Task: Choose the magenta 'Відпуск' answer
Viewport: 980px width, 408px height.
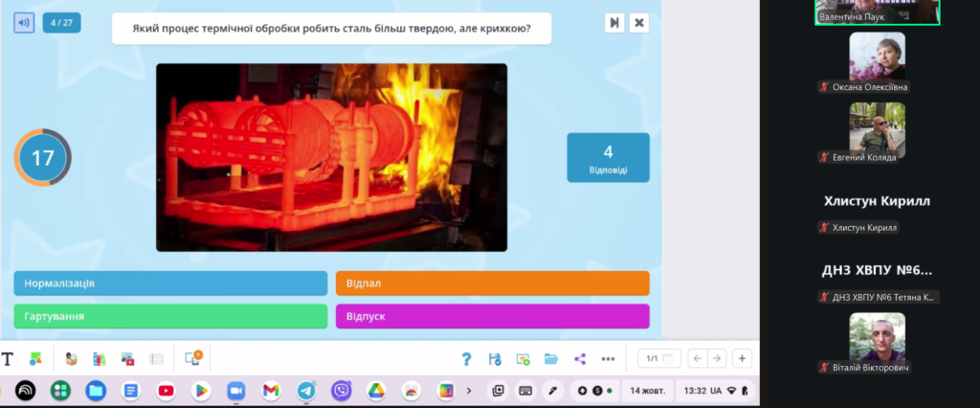Action: (x=492, y=316)
